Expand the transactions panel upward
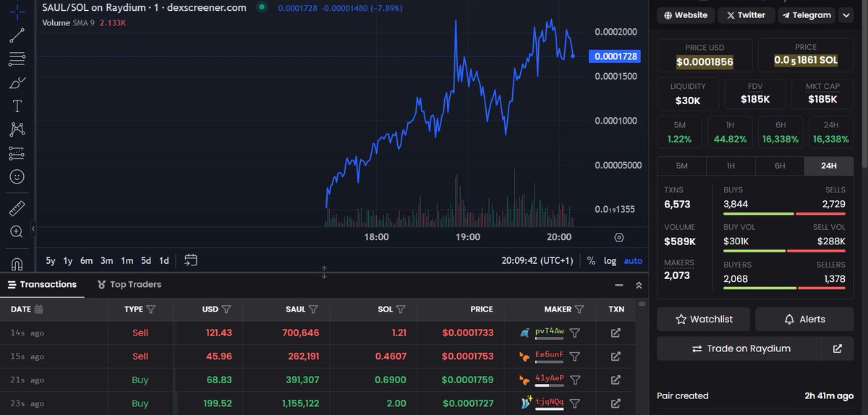 point(639,286)
